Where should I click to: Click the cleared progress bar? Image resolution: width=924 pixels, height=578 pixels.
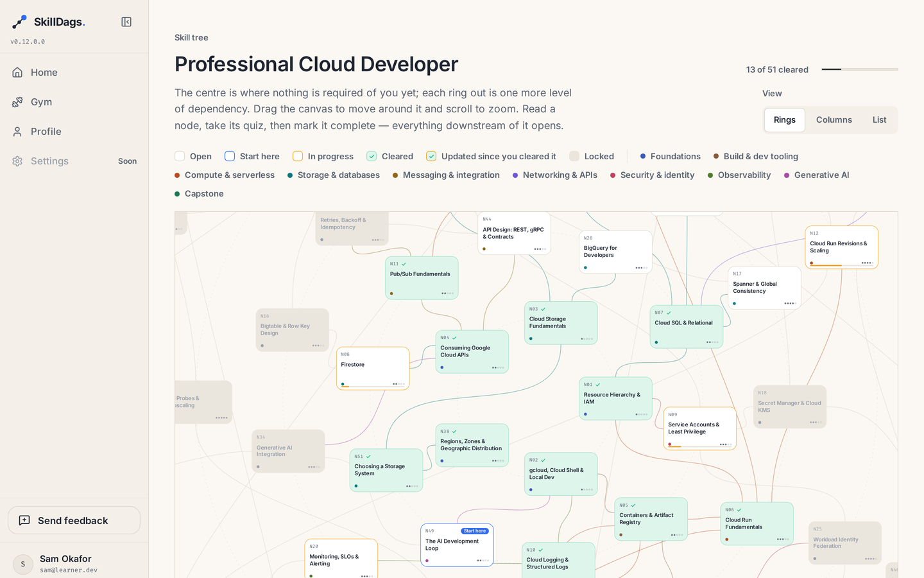860,69
